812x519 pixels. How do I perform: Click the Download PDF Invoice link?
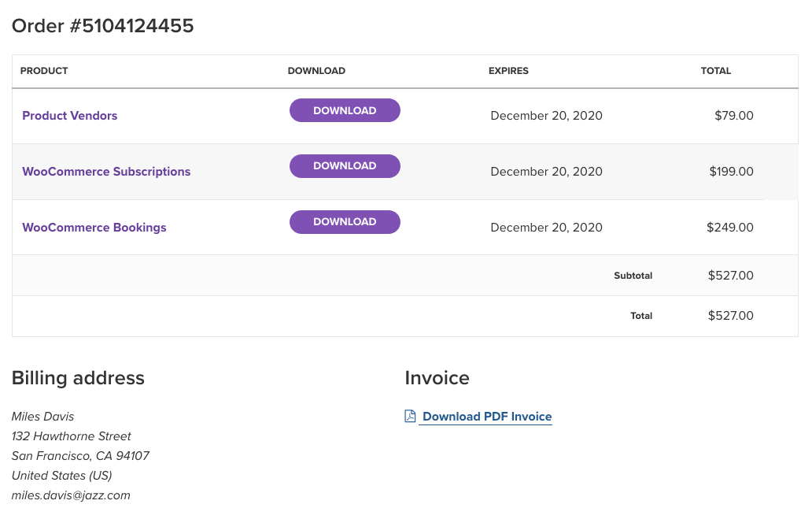point(485,416)
